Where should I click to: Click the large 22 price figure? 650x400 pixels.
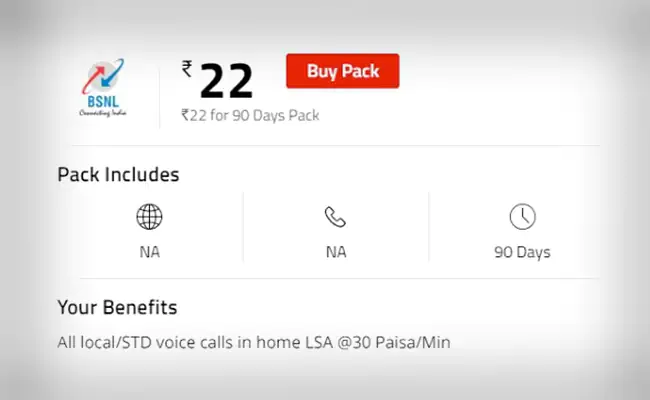coord(226,81)
